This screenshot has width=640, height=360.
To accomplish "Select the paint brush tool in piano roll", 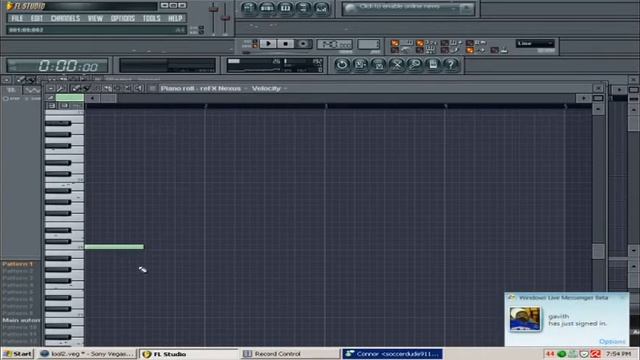I will (x=86, y=88).
